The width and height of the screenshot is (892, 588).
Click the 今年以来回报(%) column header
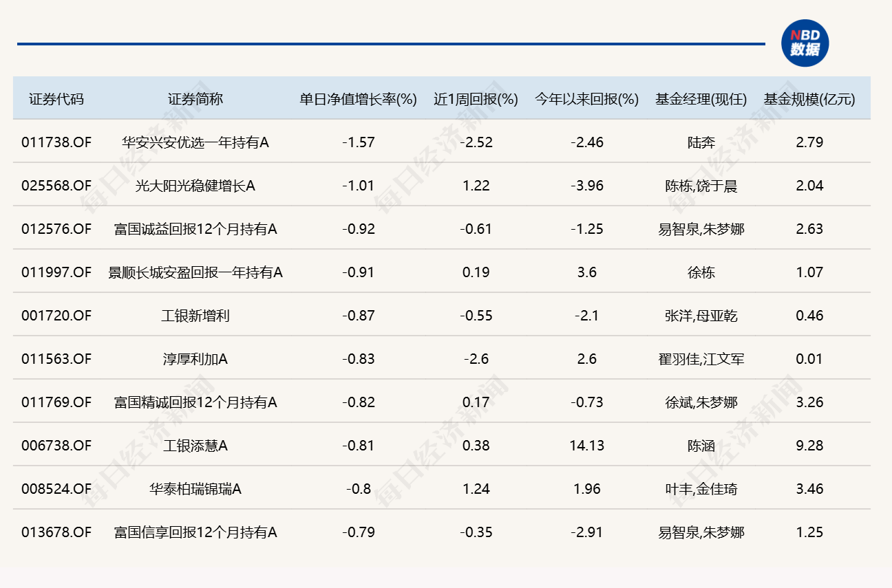click(587, 99)
